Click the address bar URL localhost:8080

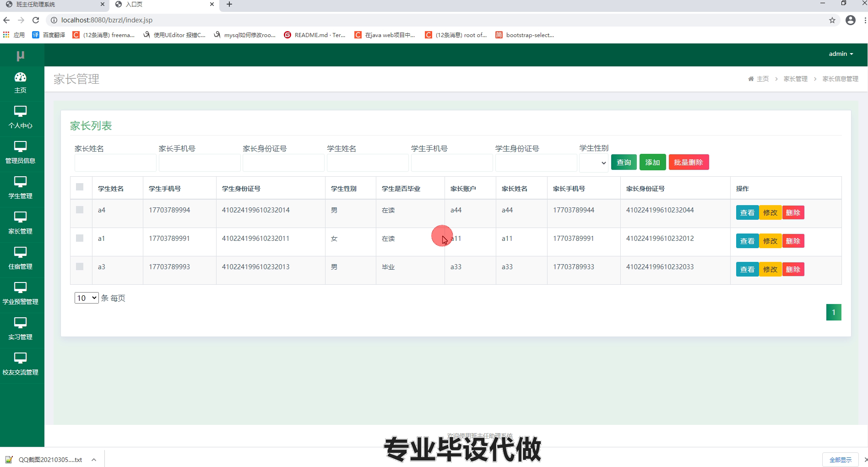tap(107, 20)
